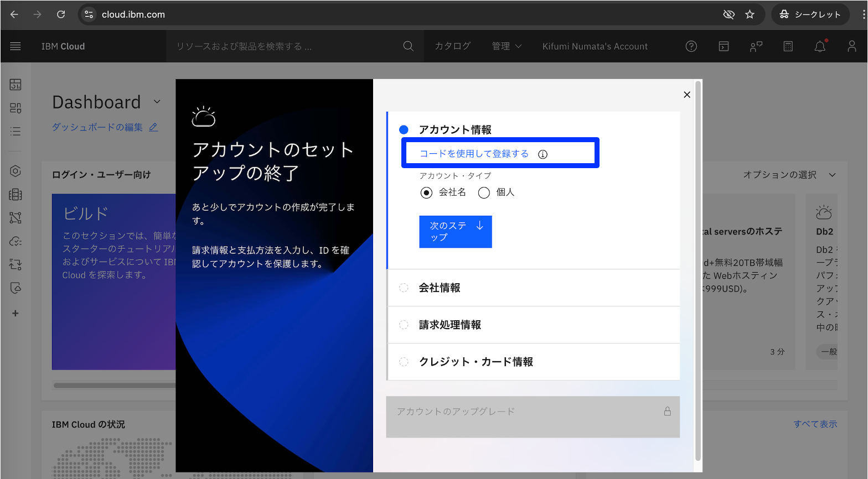Click the horizontal scrollbar under ビルド card

coord(115,385)
